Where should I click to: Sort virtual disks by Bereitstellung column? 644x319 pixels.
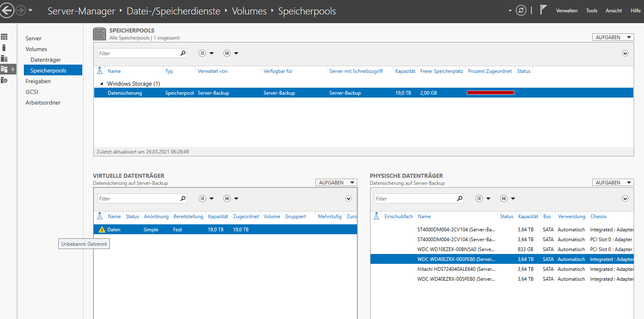click(x=188, y=217)
